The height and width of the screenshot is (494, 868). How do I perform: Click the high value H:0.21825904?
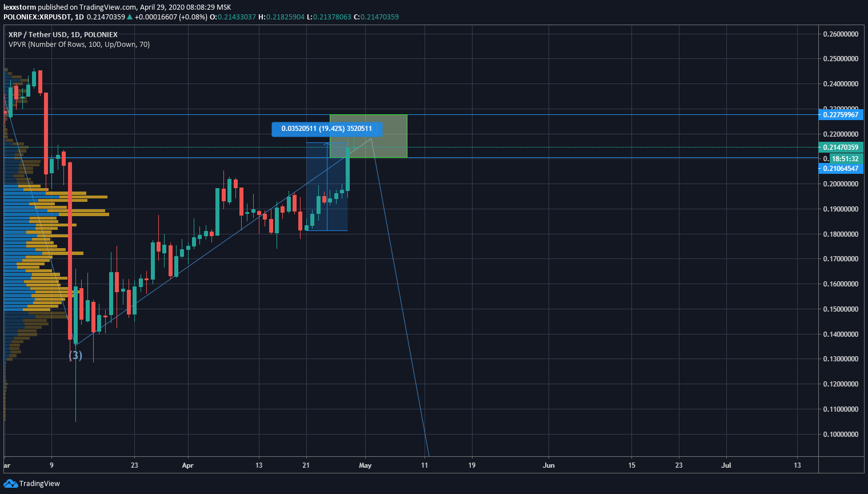(282, 17)
